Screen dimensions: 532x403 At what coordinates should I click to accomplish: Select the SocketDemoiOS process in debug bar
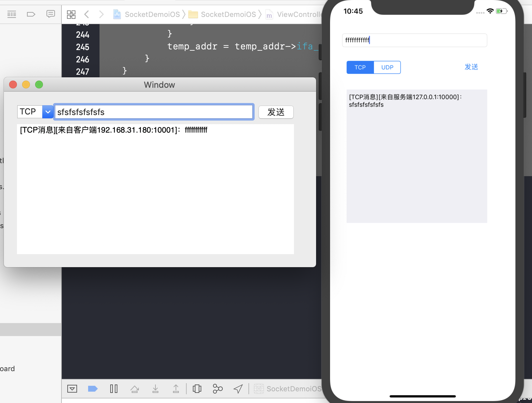click(x=288, y=389)
